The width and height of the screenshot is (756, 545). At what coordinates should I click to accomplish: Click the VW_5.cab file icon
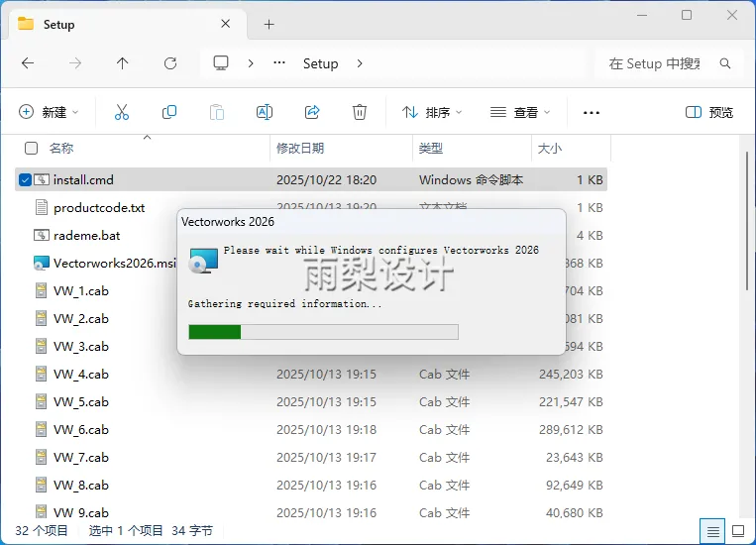click(42, 401)
